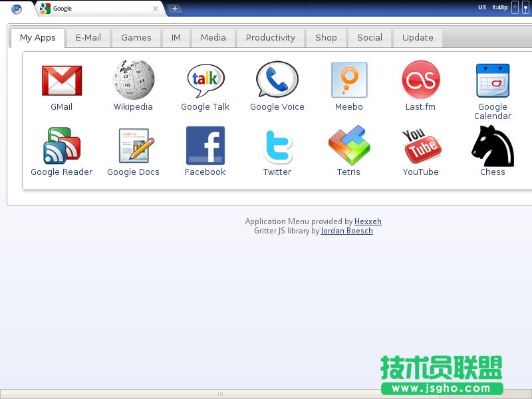Open Google Docs
532x399 pixels.
click(x=133, y=145)
